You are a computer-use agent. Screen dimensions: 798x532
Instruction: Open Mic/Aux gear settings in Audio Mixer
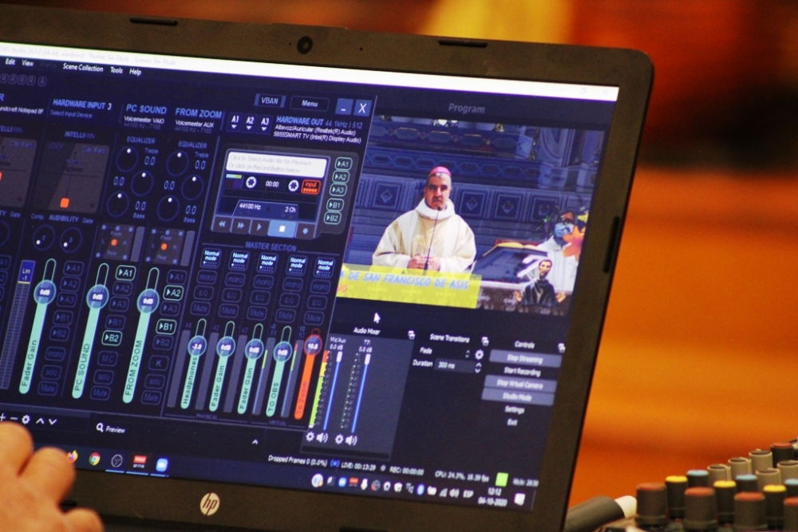coord(310,435)
